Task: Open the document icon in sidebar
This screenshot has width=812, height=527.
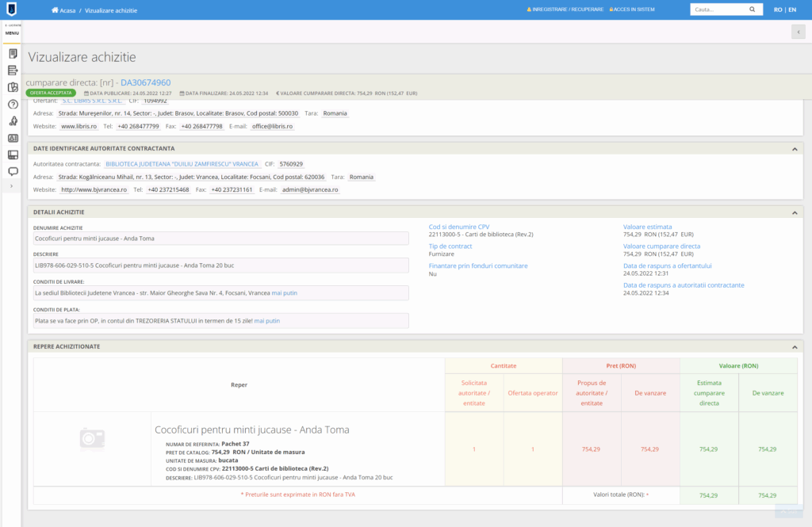Action: point(13,53)
